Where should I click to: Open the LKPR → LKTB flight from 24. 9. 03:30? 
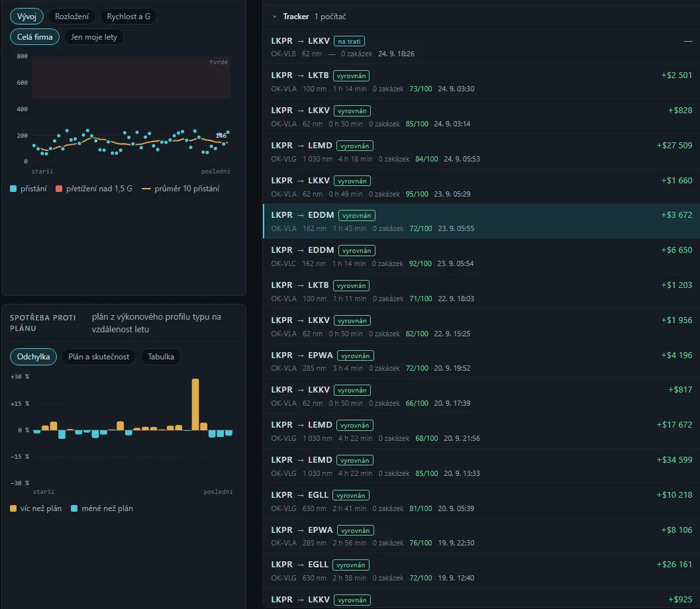tap(481, 81)
